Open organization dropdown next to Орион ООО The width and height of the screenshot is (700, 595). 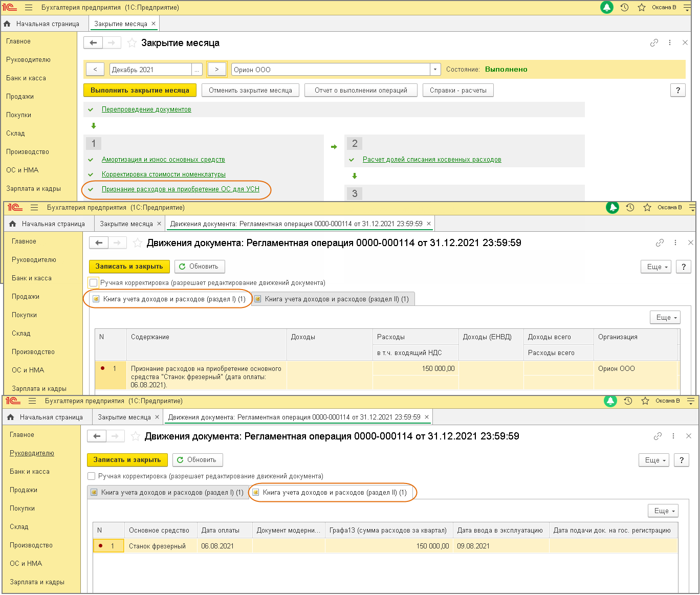[435, 70]
